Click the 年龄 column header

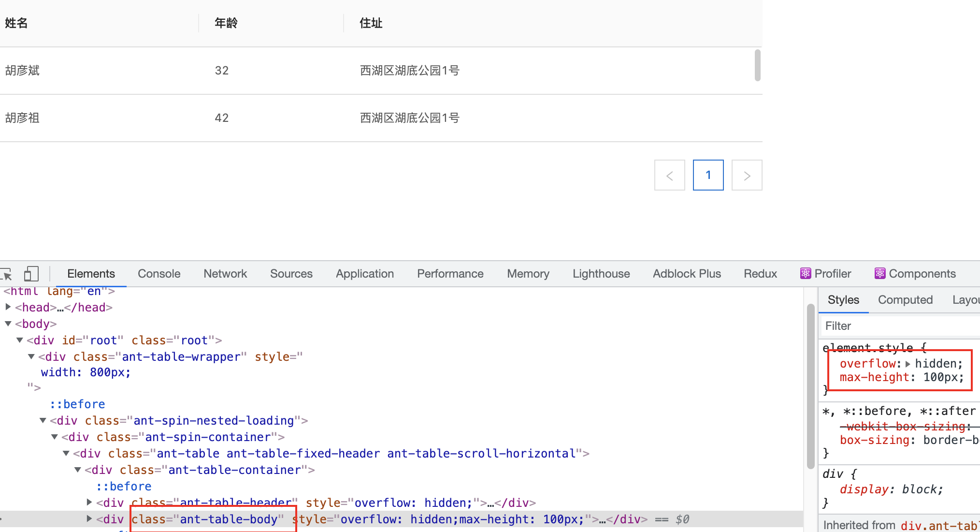pos(226,23)
